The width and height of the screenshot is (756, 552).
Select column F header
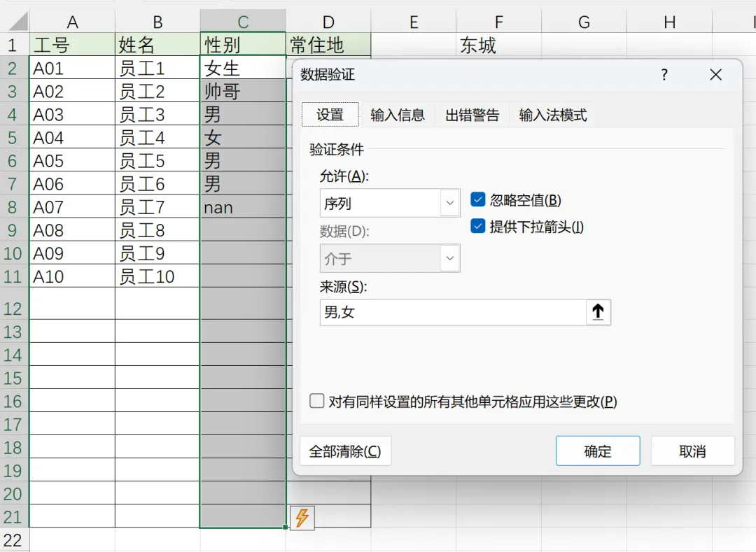(499, 22)
